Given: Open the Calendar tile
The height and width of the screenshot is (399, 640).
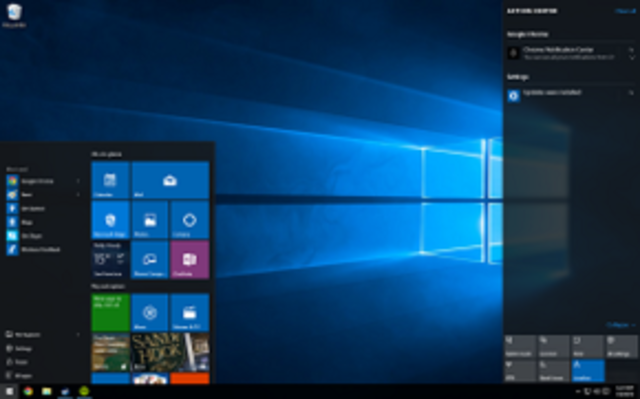Looking at the screenshot, I should (110, 180).
